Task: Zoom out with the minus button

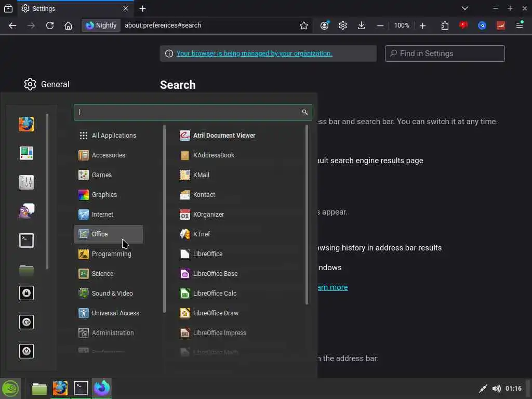Action: pyautogui.click(x=380, y=25)
